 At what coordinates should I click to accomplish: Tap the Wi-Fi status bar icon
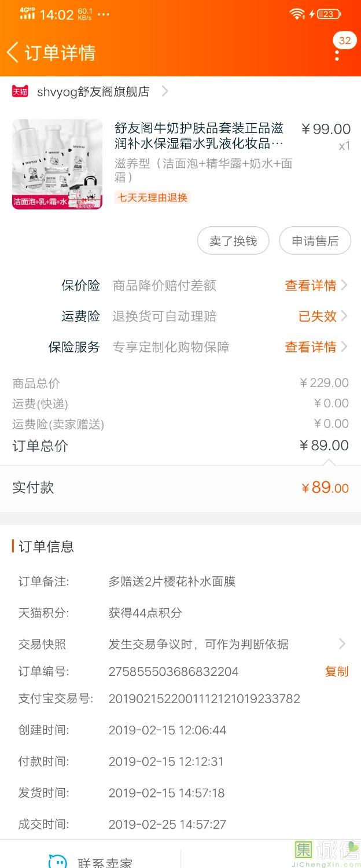tap(297, 14)
